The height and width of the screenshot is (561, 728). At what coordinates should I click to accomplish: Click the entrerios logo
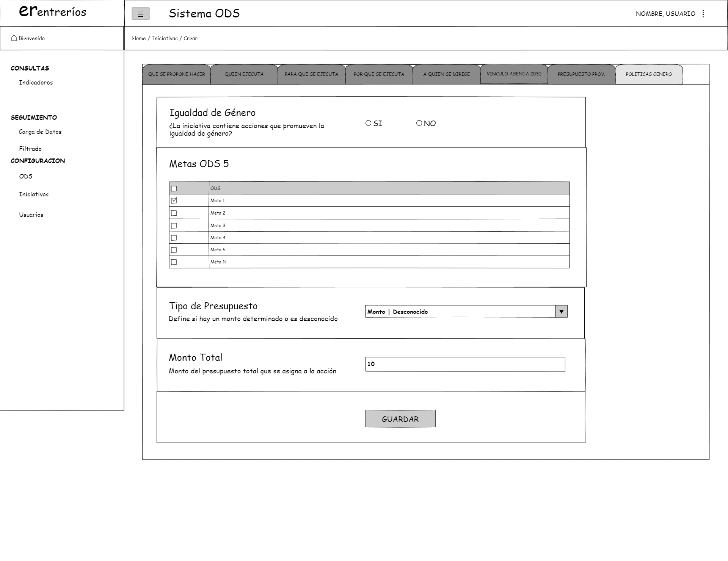tap(52, 12)
